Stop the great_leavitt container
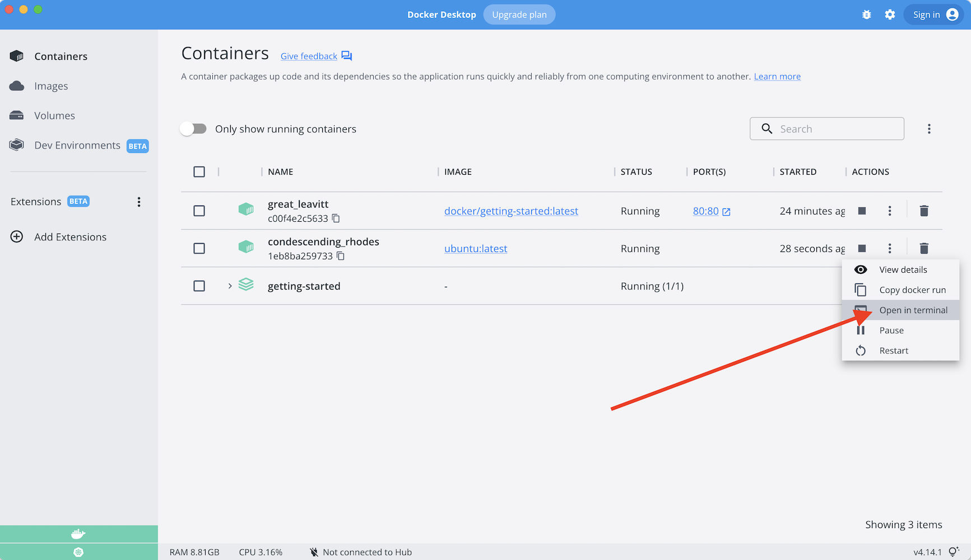The height and width of the screenshot is (560, 971). point(862,211)
